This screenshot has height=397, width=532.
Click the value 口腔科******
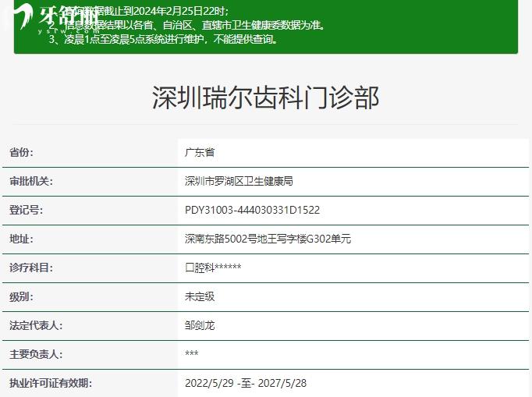point(213,268)
